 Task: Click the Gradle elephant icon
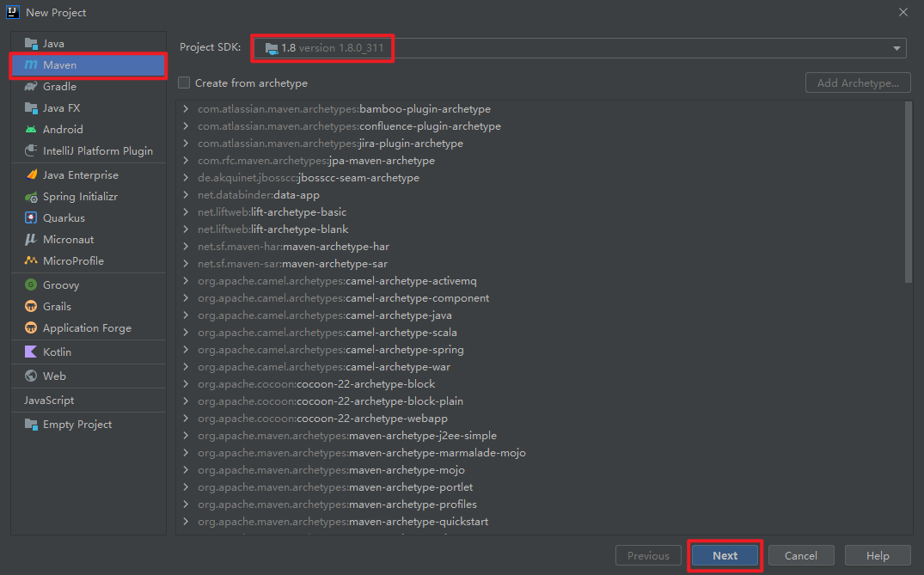[x=31, y=87]
